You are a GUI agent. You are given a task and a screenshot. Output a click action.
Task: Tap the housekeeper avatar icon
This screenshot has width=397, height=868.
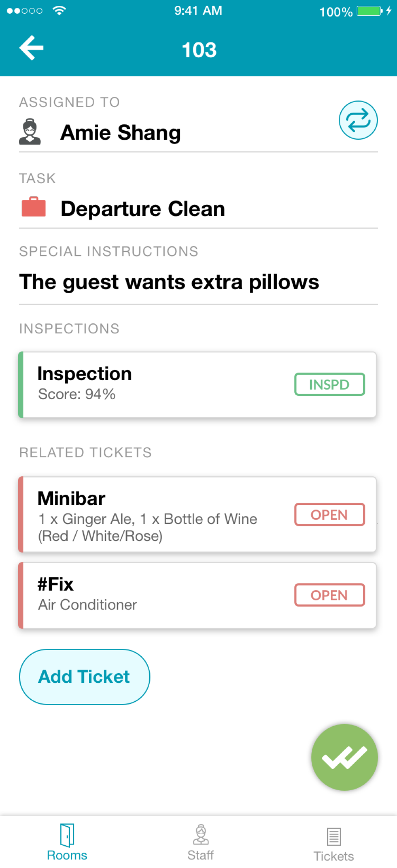[x=30, y=132]
